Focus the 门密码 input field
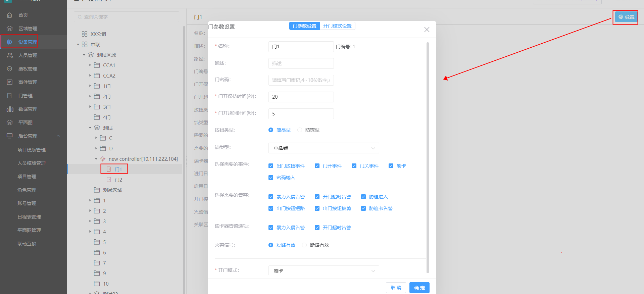This screenshot has height=294, width=644. (301, 80)
